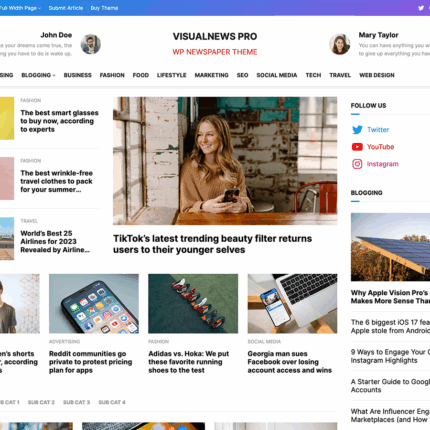
Task: Open the VisualNews Pro site title
Action: 215,36
